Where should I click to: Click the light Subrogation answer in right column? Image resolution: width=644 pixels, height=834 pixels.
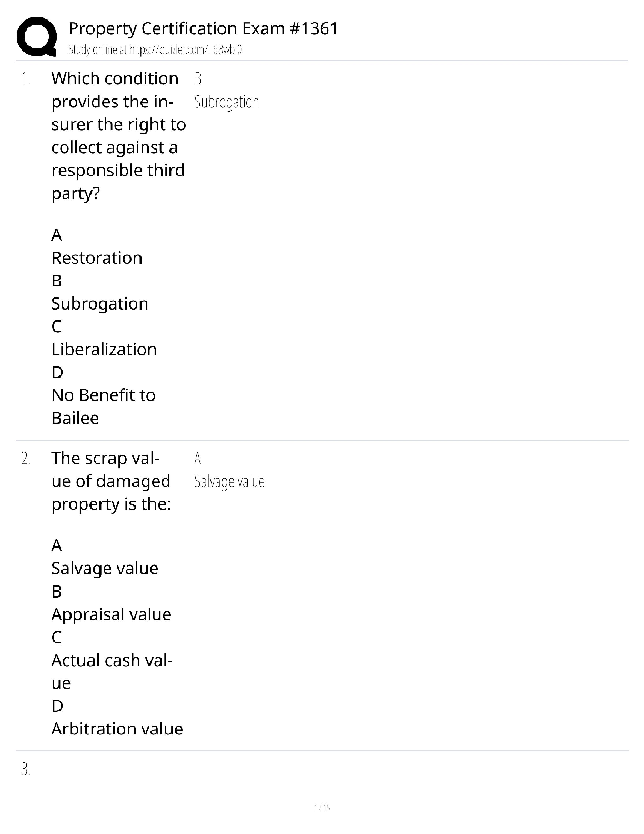pos(226,102)
